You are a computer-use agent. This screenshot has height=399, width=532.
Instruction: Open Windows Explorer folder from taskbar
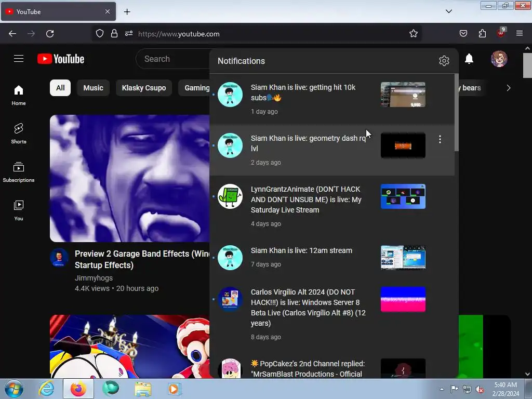(143, 389)
